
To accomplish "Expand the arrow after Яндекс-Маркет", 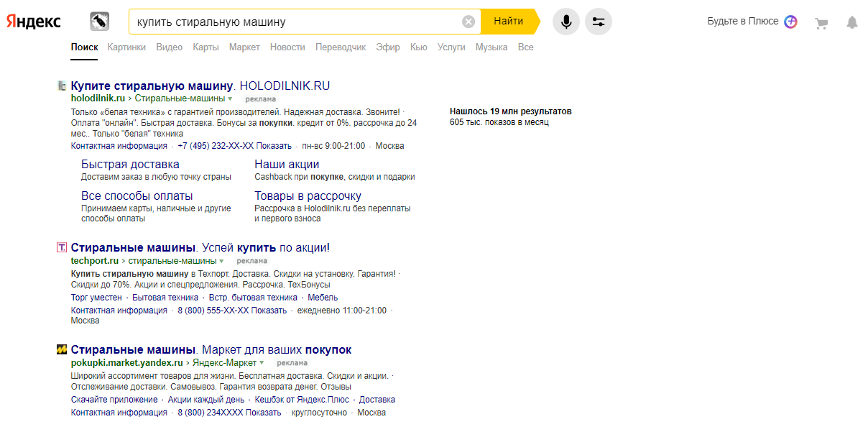I will [262, 363].
